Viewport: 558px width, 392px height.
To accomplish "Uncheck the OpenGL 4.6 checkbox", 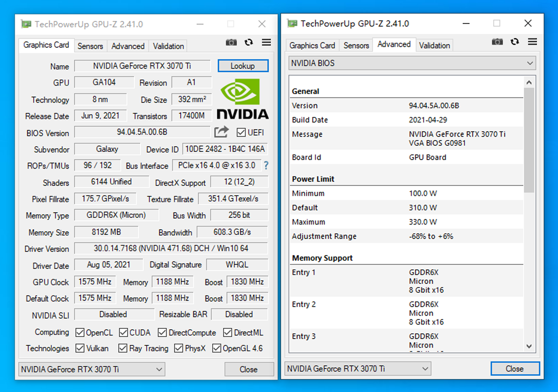I will (x=217, y=348).
